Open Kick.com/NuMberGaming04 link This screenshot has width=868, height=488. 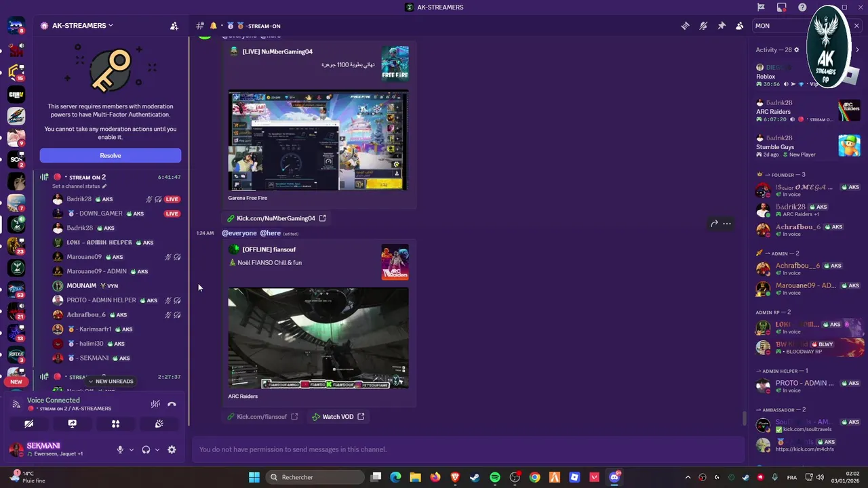click(x=276, y=218)
